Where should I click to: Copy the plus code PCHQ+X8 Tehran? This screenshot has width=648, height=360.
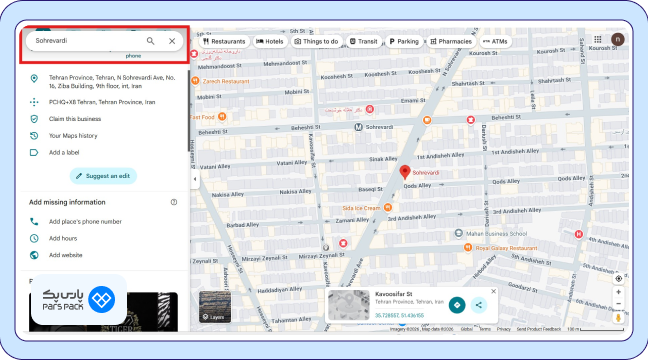pos(104,102)
